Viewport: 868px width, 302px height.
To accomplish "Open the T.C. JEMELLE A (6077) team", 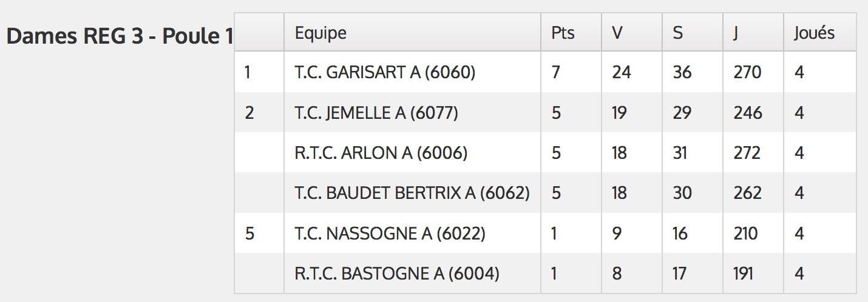I will [x=376, y=113].
